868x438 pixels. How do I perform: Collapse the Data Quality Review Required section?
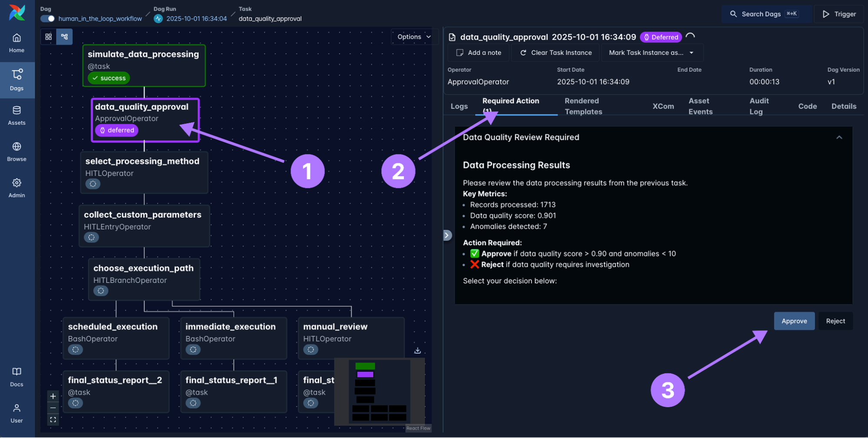pyautogui.click(x=839, y=138)
